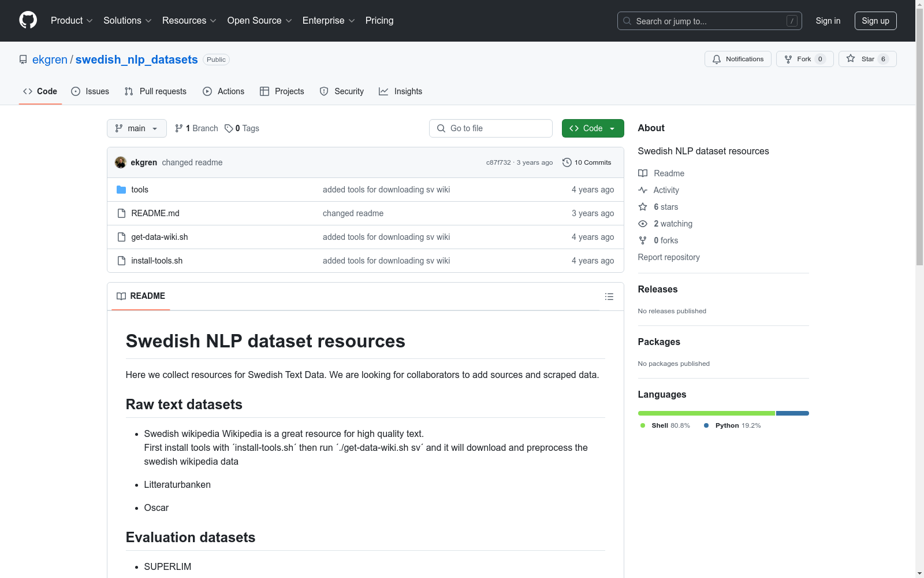Click the Shell 80.8% language entry
The height and width of the screenshot is (578, 924).
[665, 425]
